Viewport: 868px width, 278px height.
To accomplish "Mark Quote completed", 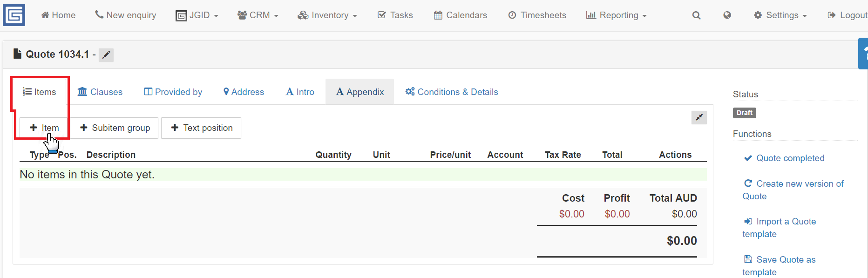I will [x=784, y=158].
